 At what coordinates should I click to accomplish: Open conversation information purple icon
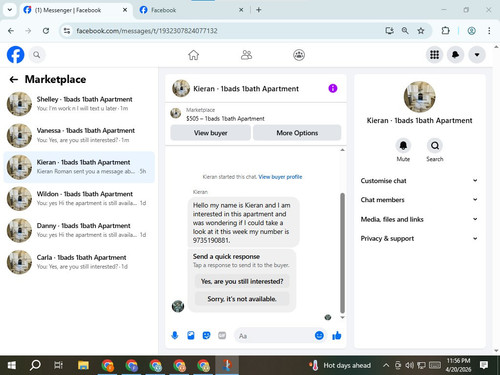tap(333, 88)
